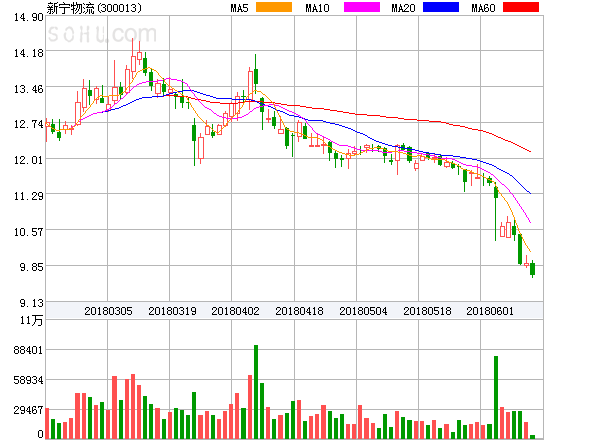
Task: Click the 88401 volume axis label
Action: coord(29,350)
